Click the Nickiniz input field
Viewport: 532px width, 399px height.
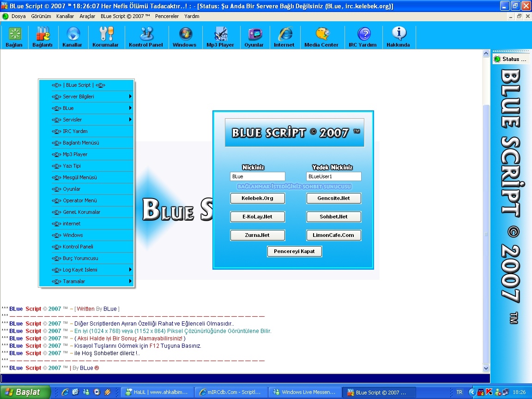(258, 176)
